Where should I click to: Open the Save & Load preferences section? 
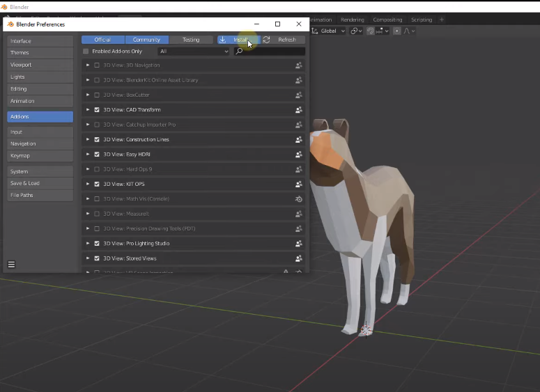tap(40, 183)
